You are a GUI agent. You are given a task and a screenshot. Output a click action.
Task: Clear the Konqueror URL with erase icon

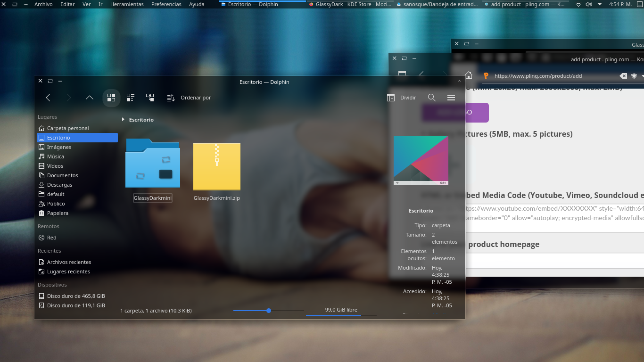pos(623,76)
